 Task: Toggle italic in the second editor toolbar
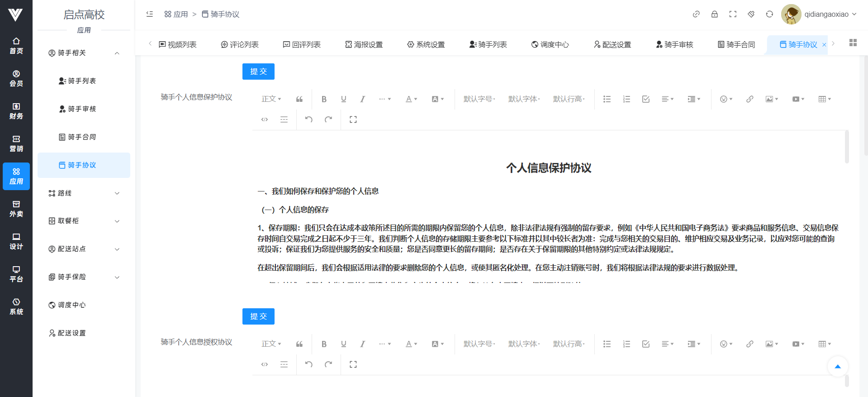pos(363,344)
